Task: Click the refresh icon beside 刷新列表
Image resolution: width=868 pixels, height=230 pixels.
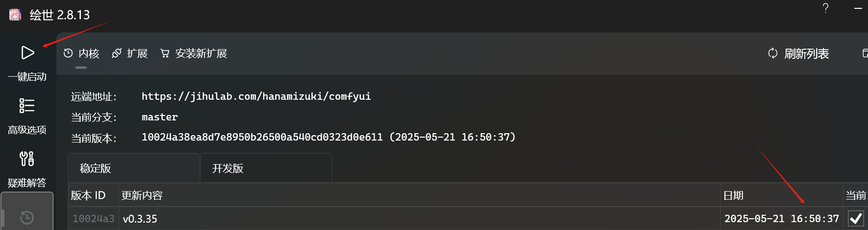Action: [x=773, y=54]
